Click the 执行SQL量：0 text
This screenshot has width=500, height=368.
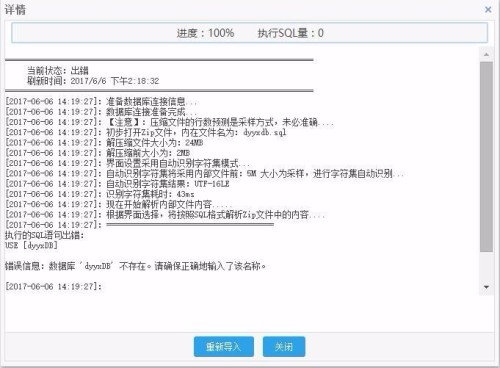(x=290, y=33)
